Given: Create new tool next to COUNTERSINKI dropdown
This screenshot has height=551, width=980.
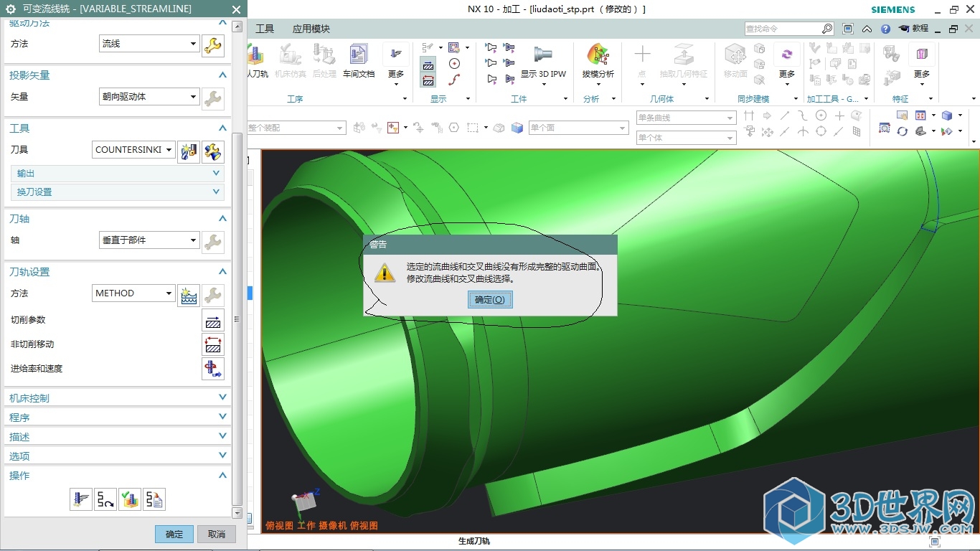Looking at the screenshot, I should point(189,151).
